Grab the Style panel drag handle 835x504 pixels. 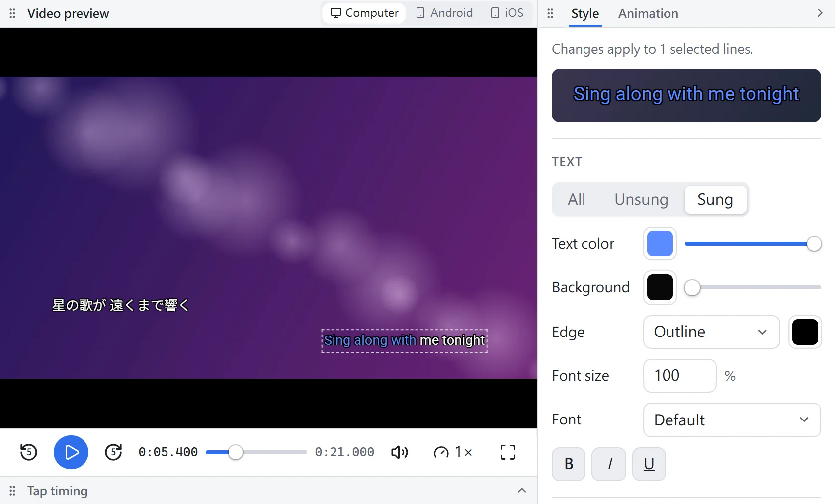click(x=550, y=13)
